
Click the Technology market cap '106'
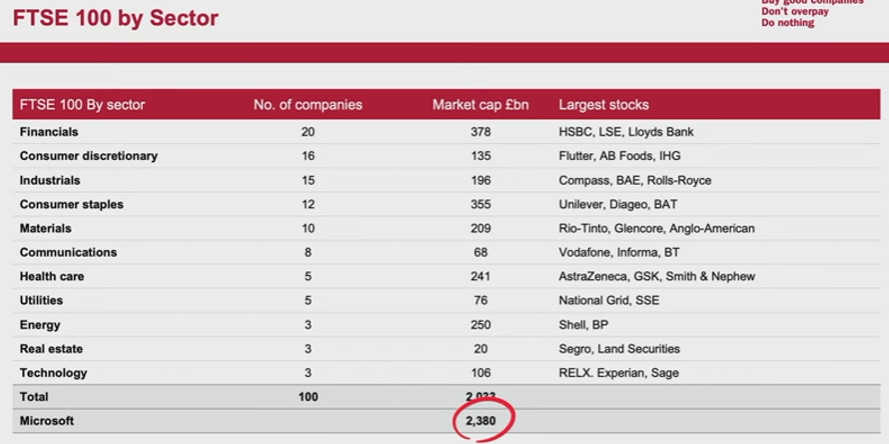coord(480,373)
